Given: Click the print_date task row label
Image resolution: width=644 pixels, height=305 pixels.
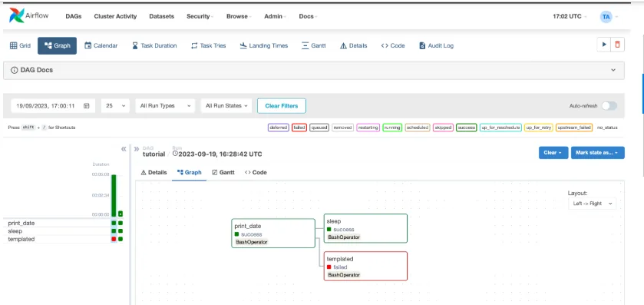Looking at the screenshot, I should (21, 224).
